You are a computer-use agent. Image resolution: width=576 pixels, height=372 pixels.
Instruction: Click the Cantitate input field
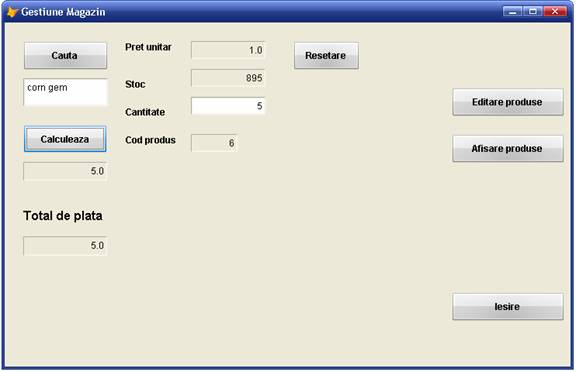point(228,106)
